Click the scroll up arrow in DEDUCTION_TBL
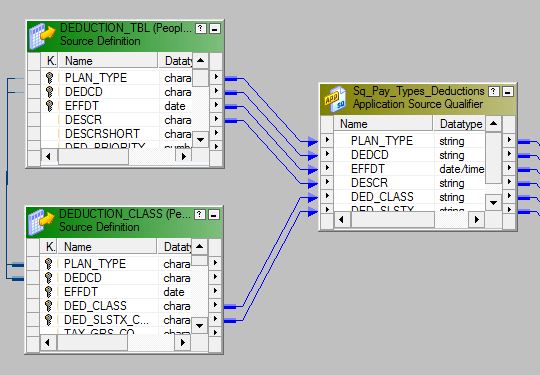The image size is (540, 375). (x=200, y=61)
